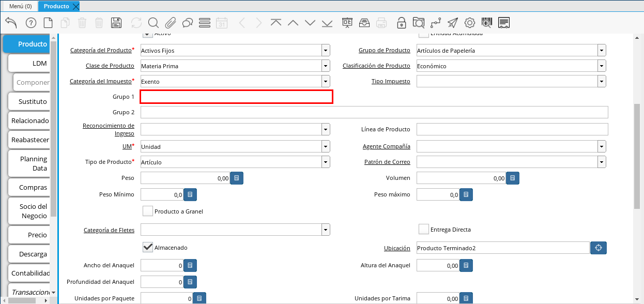Open Find record magnifier icon
Viewport: 644px width, 304px height.
click(154, 23)
